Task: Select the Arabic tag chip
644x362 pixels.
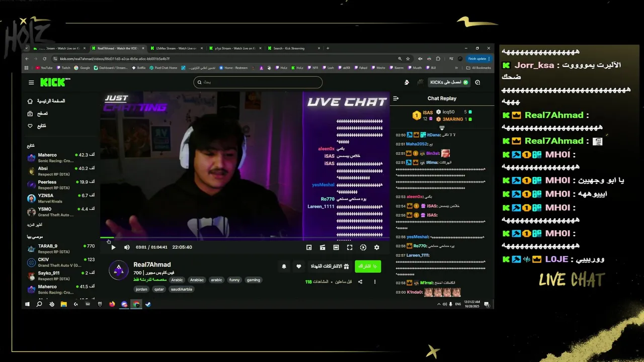Action: click(177, 280)
